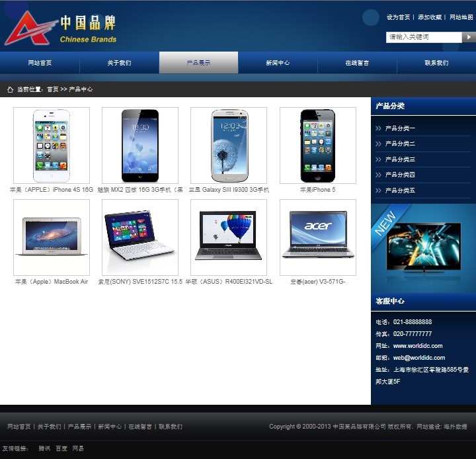The height and width of the screenshot is (459, 476).
Task: Go to 首页 in the breadcrumb
Action: (x=52, y=89)
